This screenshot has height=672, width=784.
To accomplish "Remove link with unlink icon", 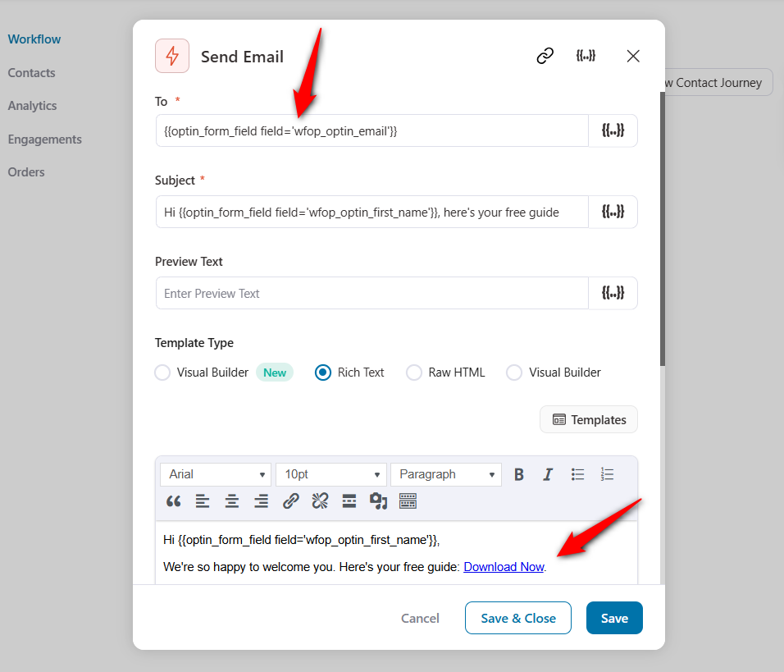I will pos(320,501).
